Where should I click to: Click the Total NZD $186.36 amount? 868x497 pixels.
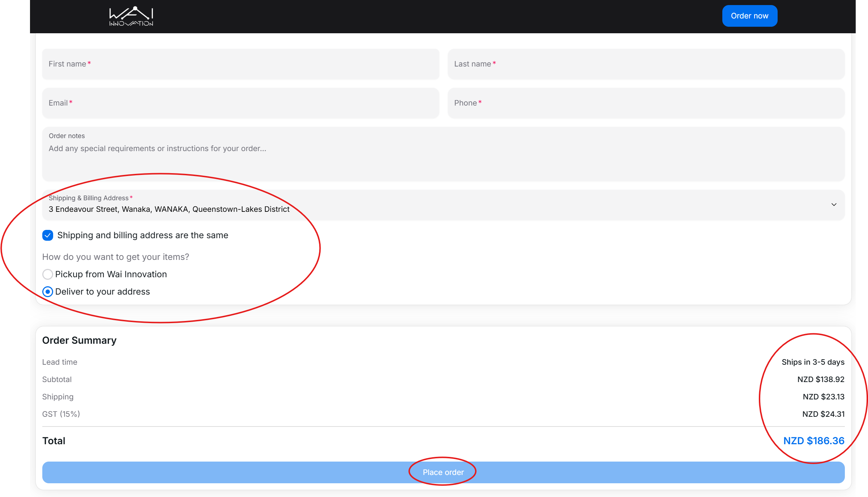813,441
